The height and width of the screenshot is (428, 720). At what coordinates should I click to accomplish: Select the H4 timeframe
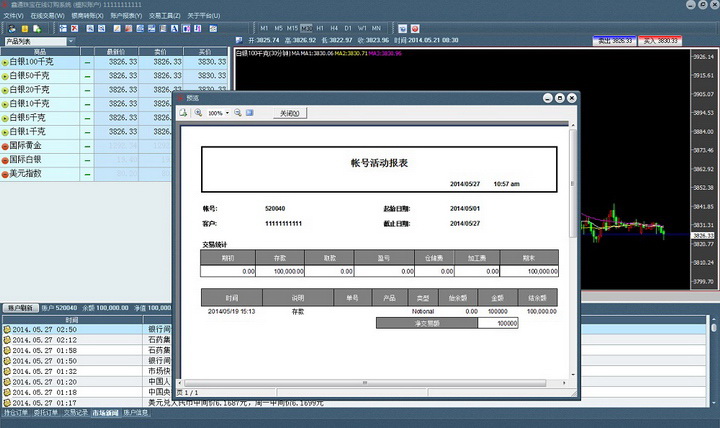[334, 28]
